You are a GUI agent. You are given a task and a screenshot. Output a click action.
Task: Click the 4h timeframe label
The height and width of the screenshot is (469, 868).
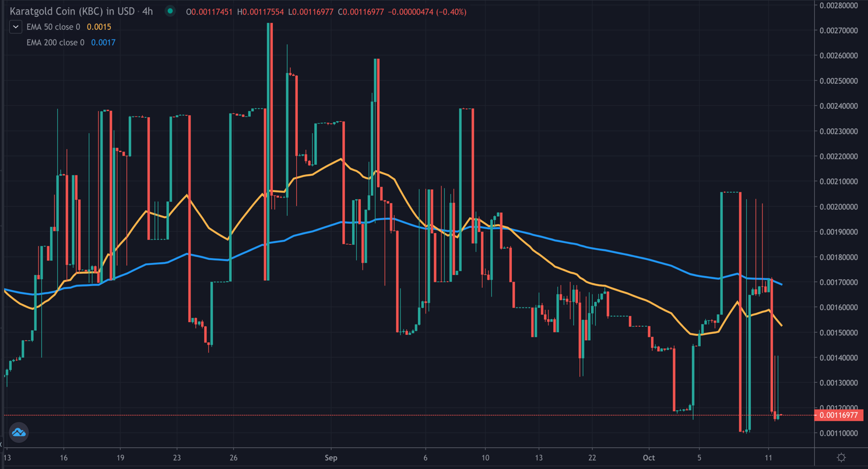(147, 11)
